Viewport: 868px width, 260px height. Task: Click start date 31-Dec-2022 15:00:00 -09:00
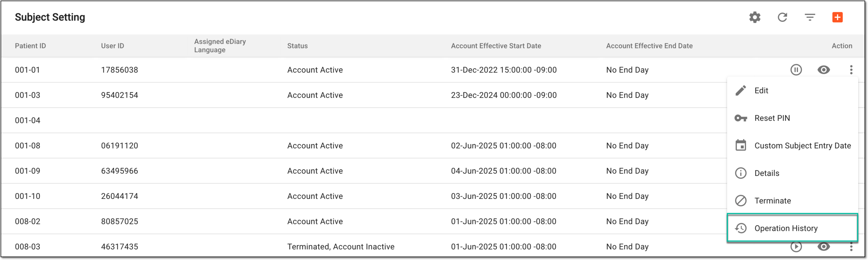(503, 70)
